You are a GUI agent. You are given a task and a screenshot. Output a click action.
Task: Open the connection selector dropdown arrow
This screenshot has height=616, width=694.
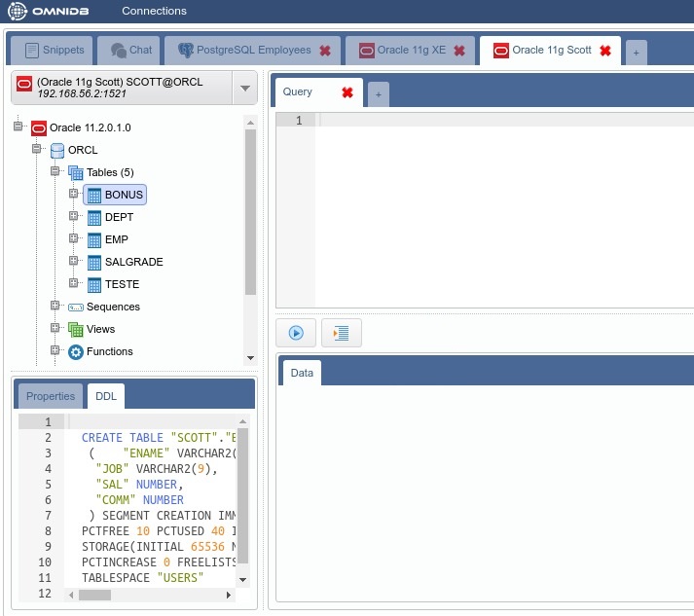coord(243,89)
